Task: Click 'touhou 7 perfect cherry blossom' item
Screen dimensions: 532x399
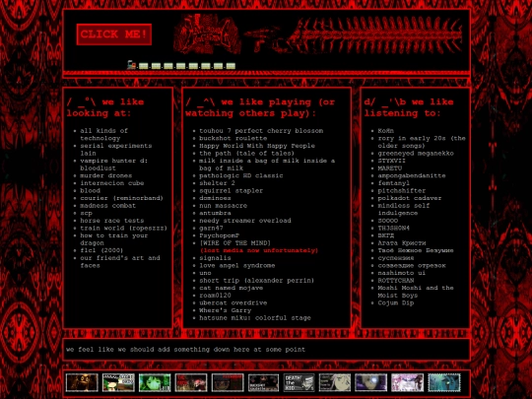Action: 261,131
